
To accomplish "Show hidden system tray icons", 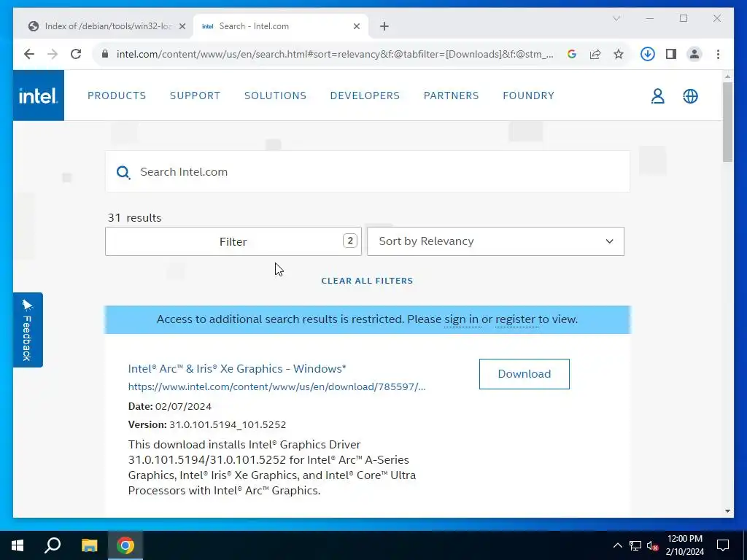I will [x=617, y=545].
